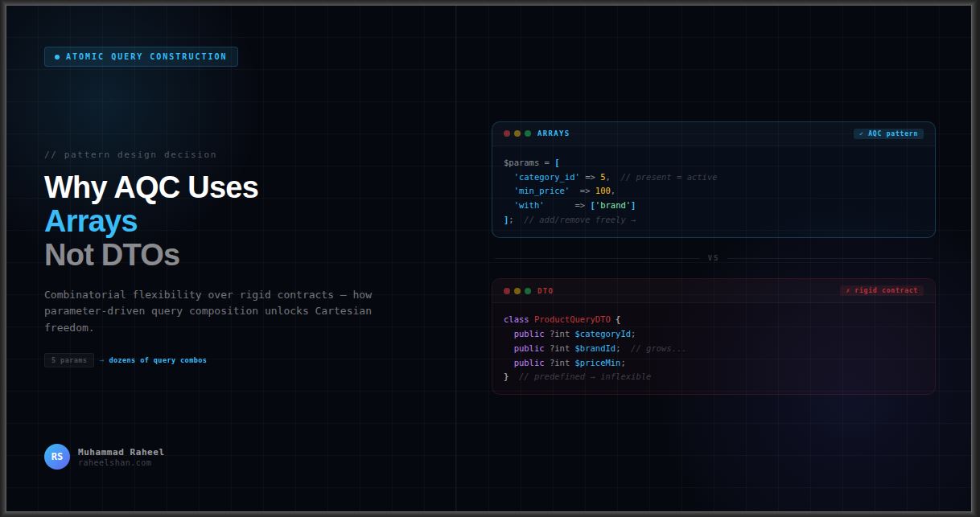Click the bullet dot inside ATOMIC QUERY CONSTRUCTION badge

[56, 56]
